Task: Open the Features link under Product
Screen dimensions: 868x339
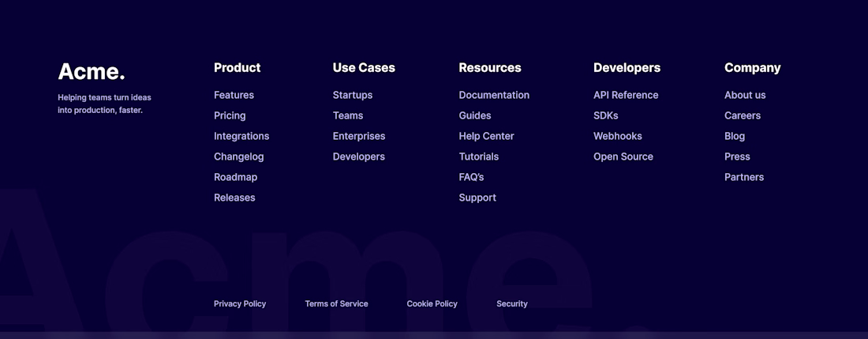Action: [234, 96]
